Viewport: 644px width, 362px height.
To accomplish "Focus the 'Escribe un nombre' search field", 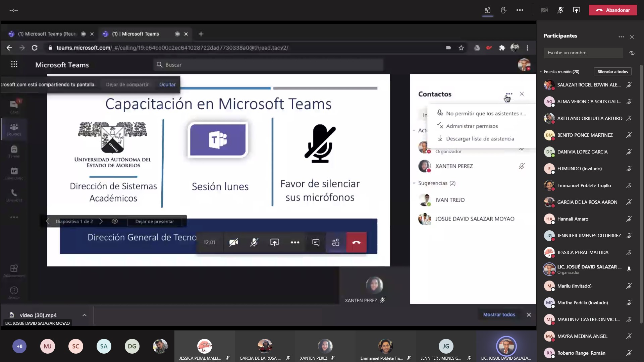I will point(583,53).
